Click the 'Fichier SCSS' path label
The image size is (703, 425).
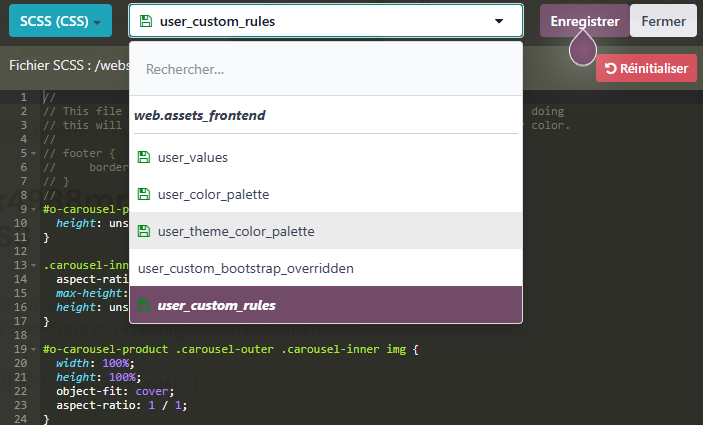pyautogui.click(x=69, y=65)
